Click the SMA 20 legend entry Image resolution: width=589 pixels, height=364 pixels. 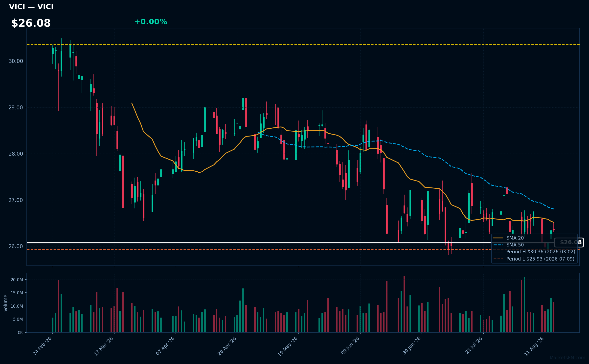pyautogui.click(x=509, y=238)
